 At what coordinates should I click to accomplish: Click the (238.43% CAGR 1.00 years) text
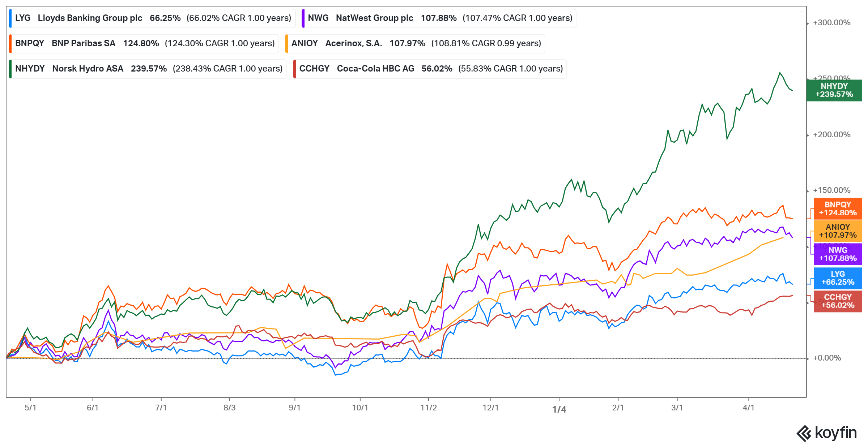tap(227, 69)
